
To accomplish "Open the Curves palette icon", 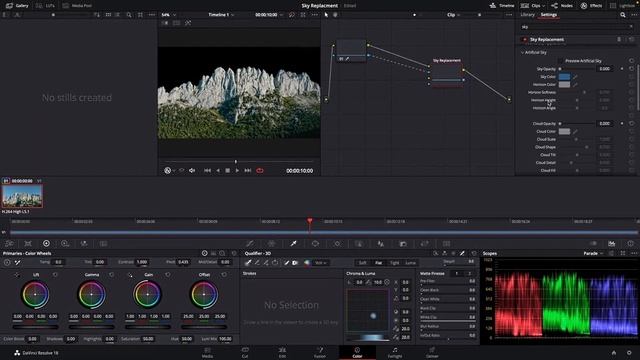I will click(x=249, y=244).
